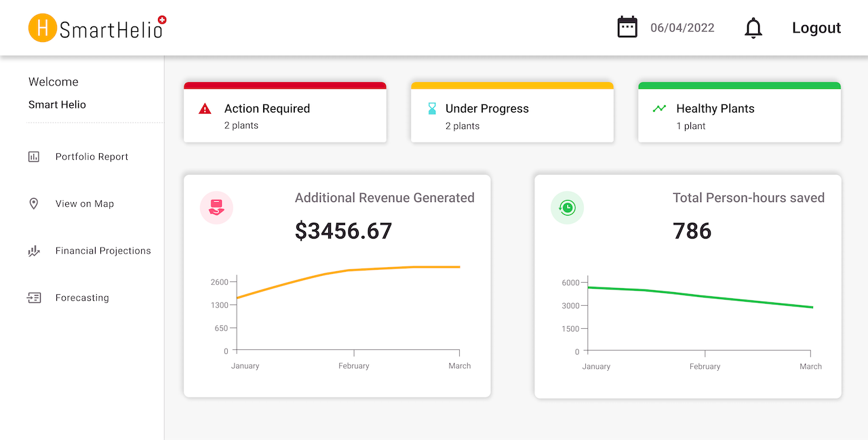This screenshot has height=440, width=868.
Task: Open the Under Progress plants card
Action: (512, 113)
